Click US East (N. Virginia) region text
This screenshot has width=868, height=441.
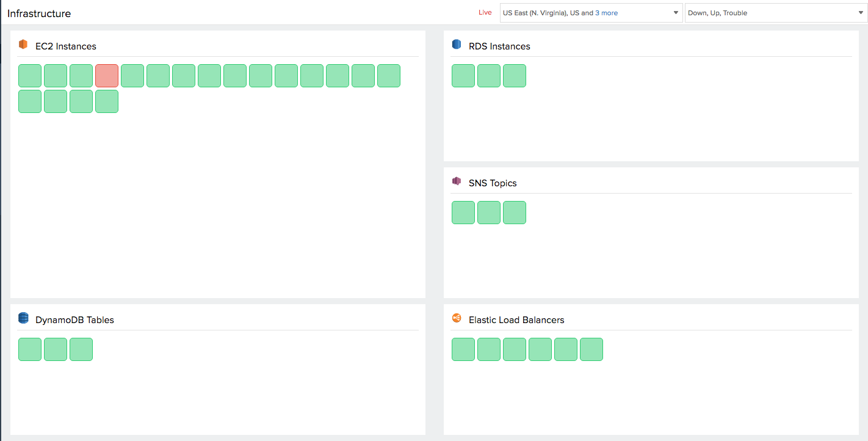pos(536,12)
